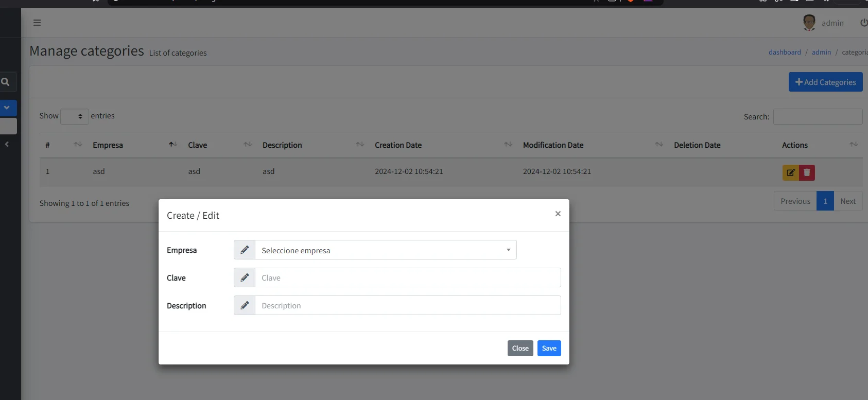Click the admin user avatar
This screenshot has height=400, width=868.
click(809, 23)
